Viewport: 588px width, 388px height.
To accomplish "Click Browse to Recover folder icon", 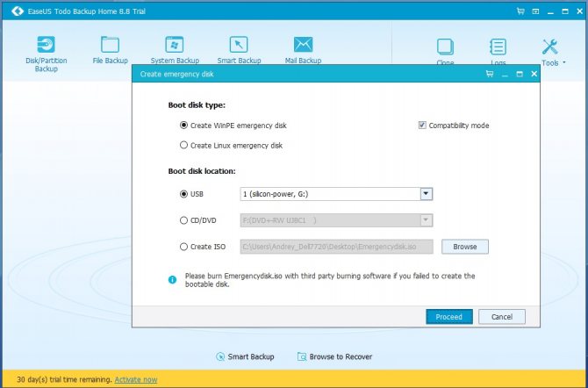I will click(x=302, y=356).
